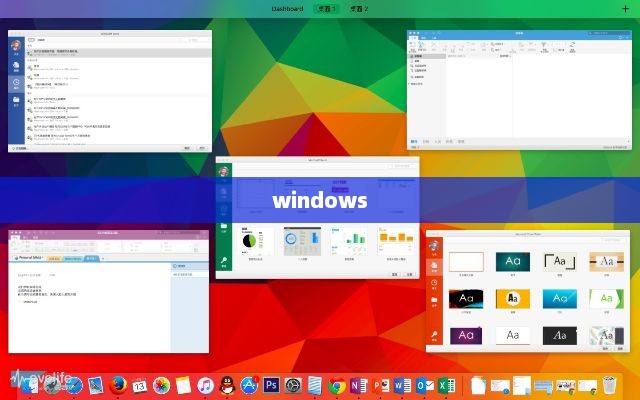Pick the orange bar chart Excel template
Viewport: 640px width, 400px height.
[x=396, y=241]
